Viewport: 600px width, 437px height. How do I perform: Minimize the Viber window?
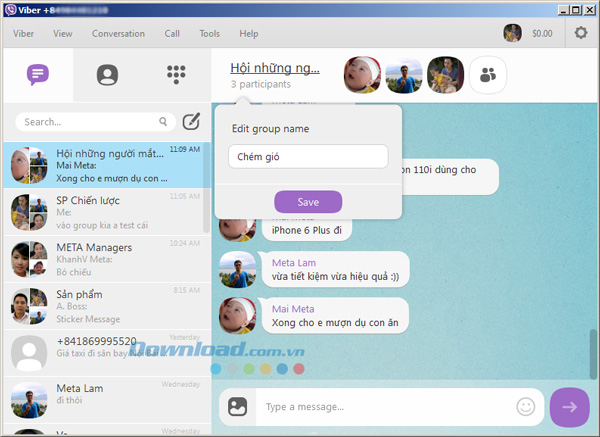click(x=563, y=10)
